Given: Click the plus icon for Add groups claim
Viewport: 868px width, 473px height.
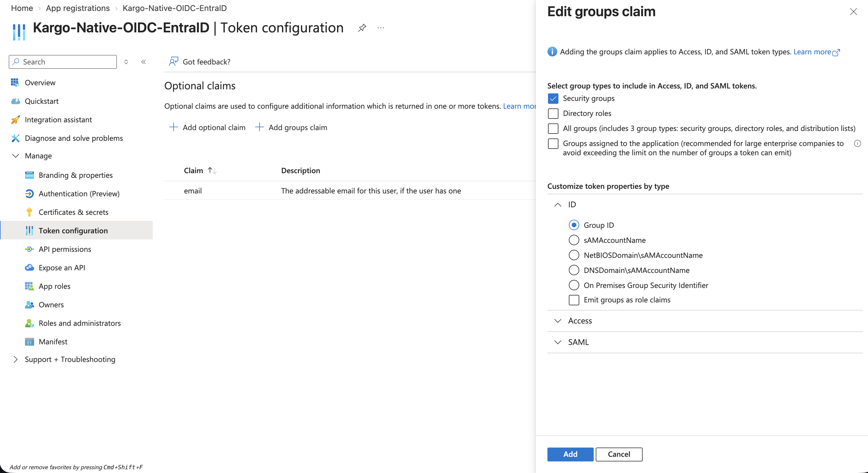Looking at the screenshot, I should click(259, 127).
